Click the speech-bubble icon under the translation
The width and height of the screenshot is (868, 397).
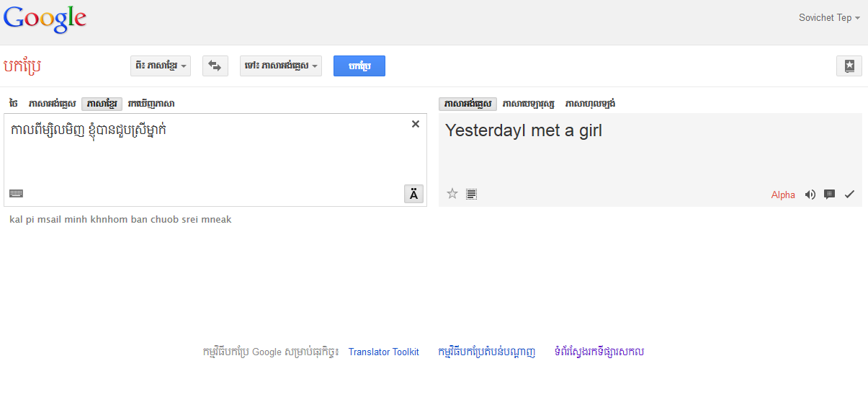pyautogui.click(x=829, y=195)
